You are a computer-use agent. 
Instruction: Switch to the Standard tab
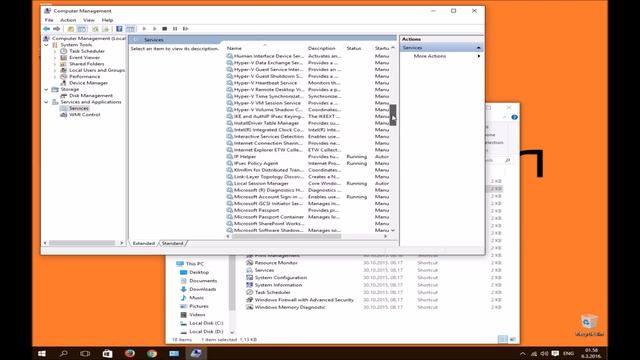172,243
